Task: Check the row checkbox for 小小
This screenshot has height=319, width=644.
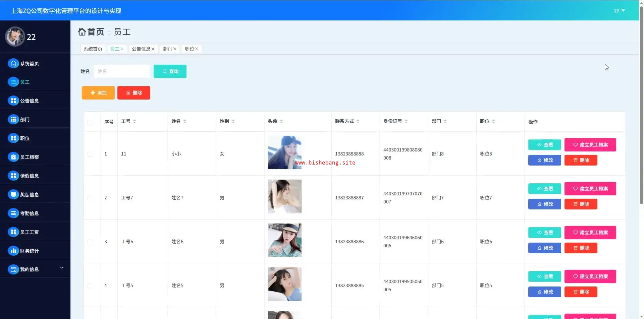Action: (90, 154)
